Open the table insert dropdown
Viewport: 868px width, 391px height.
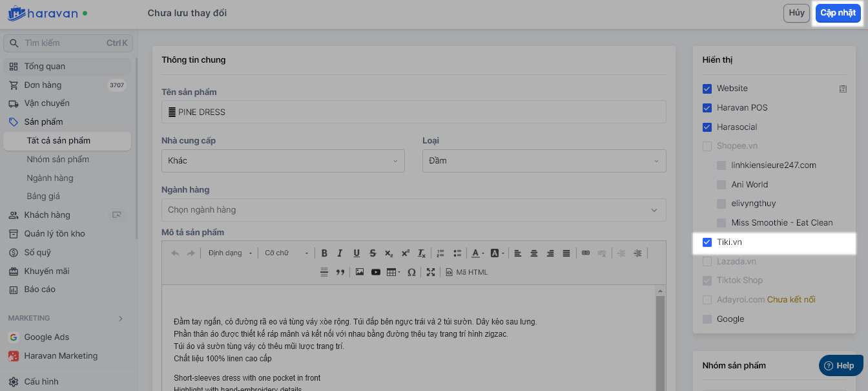[393, 272]
